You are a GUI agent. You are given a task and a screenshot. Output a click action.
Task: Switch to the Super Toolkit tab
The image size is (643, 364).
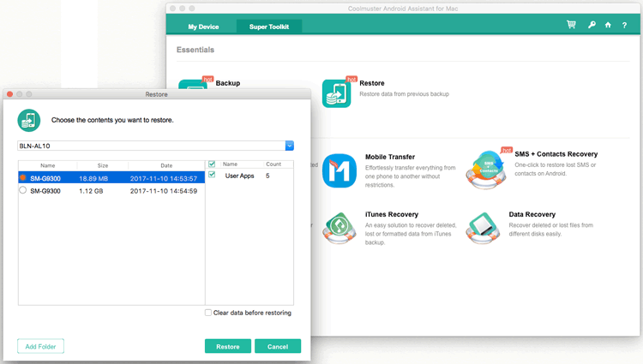(x=269, y=27)
